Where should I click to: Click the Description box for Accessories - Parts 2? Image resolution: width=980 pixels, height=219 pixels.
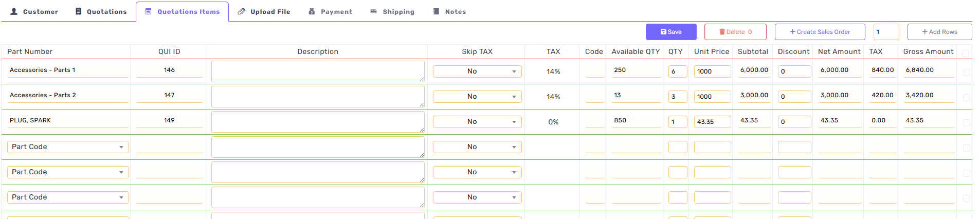(318, 97)
